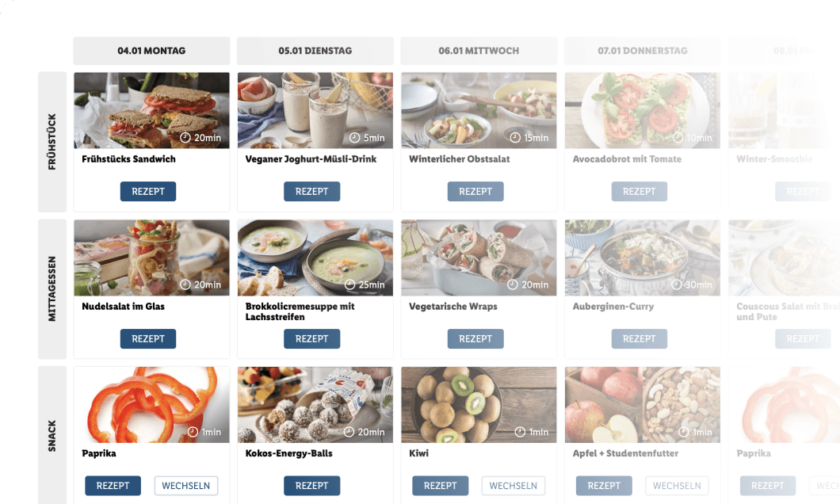Screen dimensions: 840x504
Task: Open the Veganer Joghurt-Müsli-Drink title link
Action: coord(311,159)
